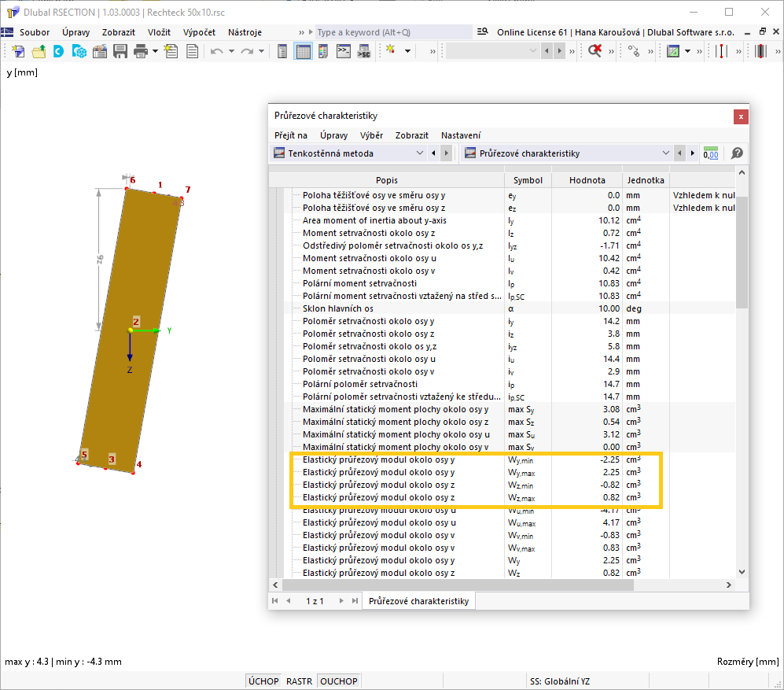Toggle the RASTR grid button
The image size is (784, 690).
(x=299, y=681)
